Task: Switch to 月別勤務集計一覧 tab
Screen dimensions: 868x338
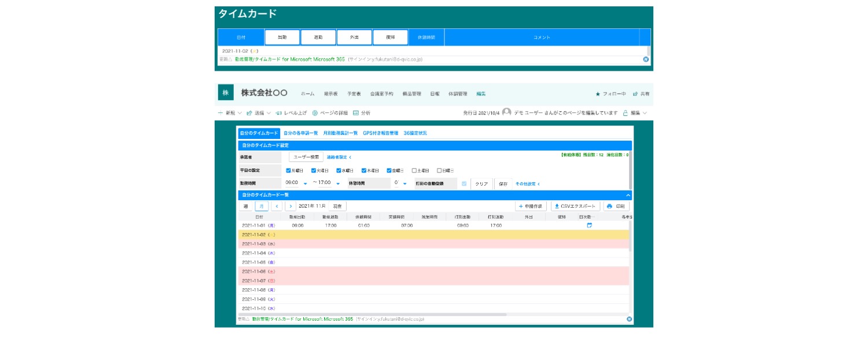Action: click(x=340, y=133)
